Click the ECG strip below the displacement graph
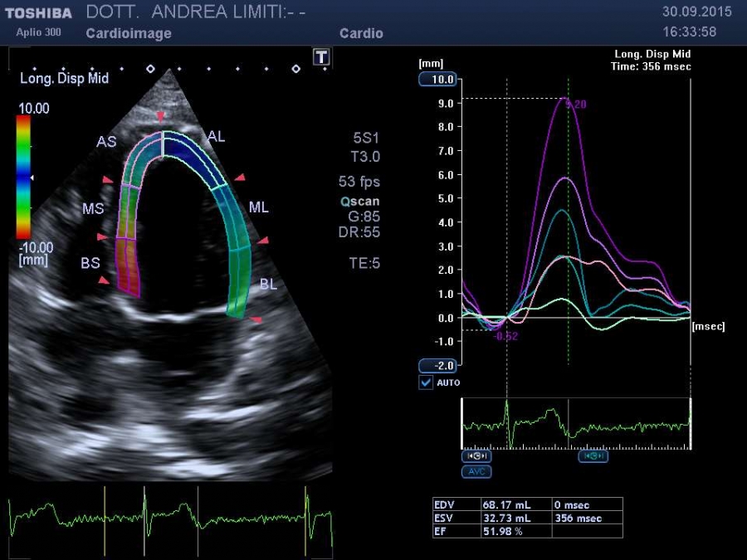This screenshot has height=560, width=747. tap(576, 424)
